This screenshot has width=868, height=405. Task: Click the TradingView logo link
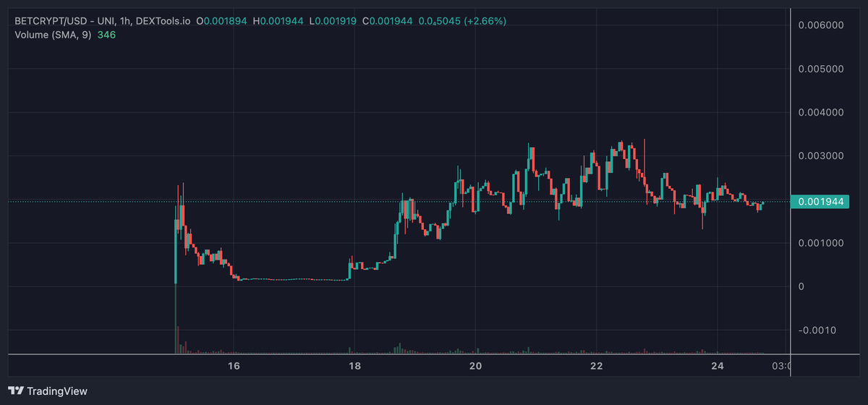point(48,391)
